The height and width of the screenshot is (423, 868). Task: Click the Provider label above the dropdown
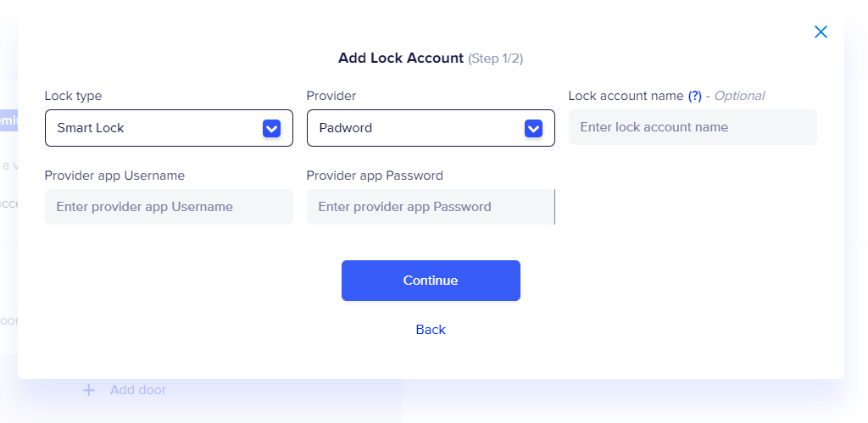[x=331, y=96]
